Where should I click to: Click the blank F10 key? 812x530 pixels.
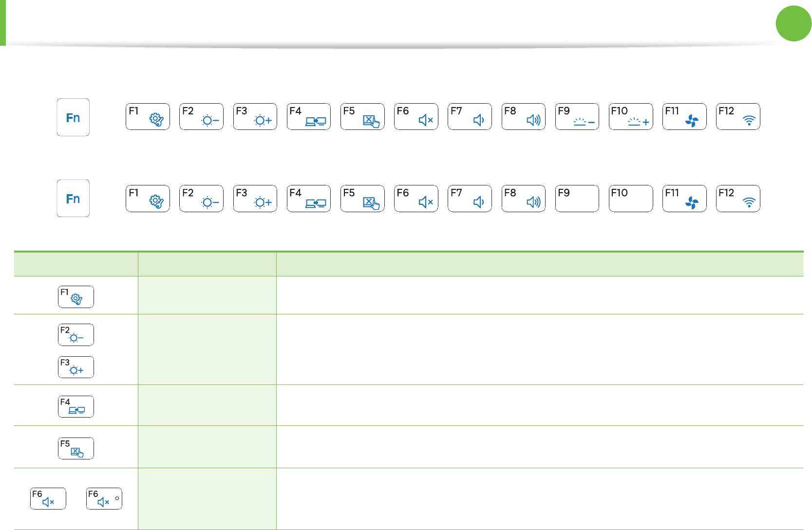[630, 199]
